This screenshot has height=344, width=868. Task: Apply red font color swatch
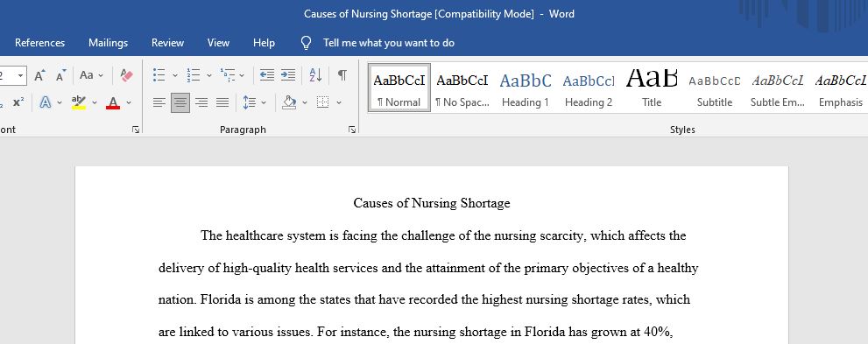[x=113, y=102]
